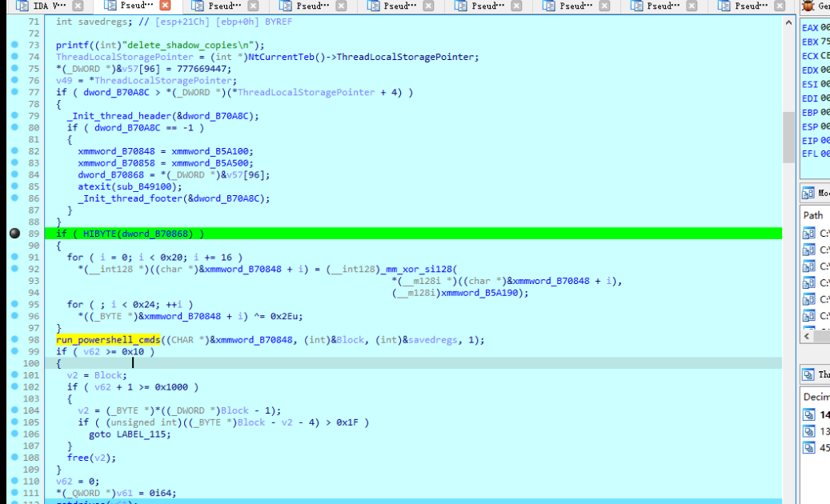The width and height of the screenshot is (830, 504).
Task: Select the EDX register
Action: (810, 70)
